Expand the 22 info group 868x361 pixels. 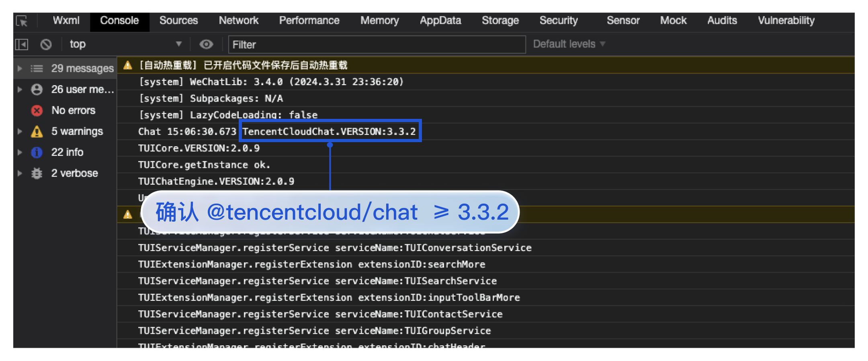tap(20, 152)
